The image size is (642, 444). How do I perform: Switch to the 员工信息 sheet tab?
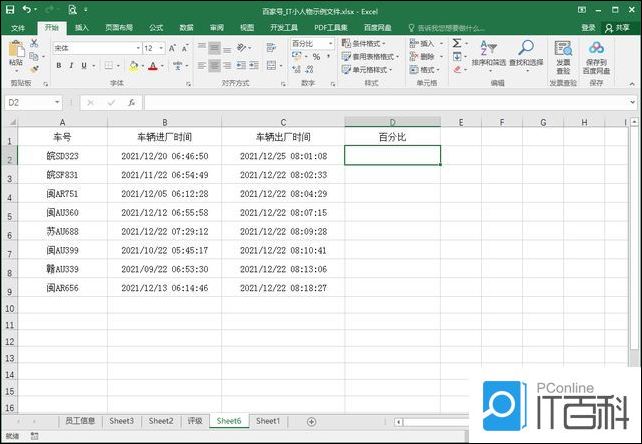click(80, 421)
